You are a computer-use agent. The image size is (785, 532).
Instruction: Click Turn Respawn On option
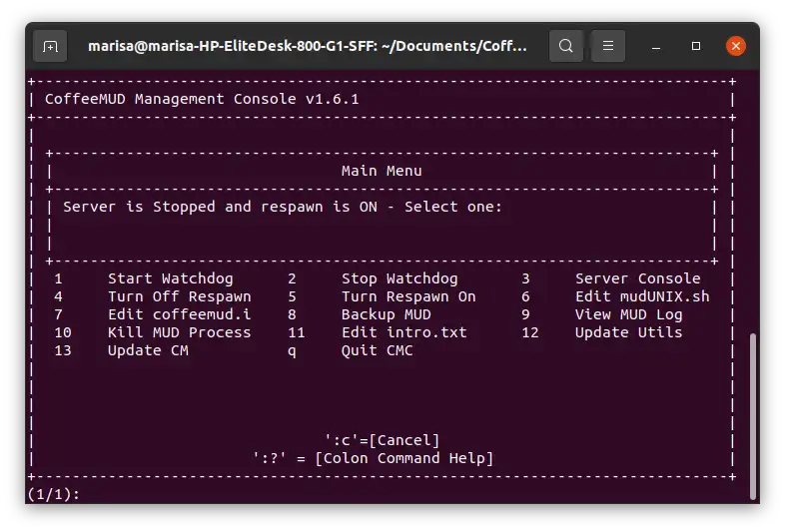coord(408,296)
